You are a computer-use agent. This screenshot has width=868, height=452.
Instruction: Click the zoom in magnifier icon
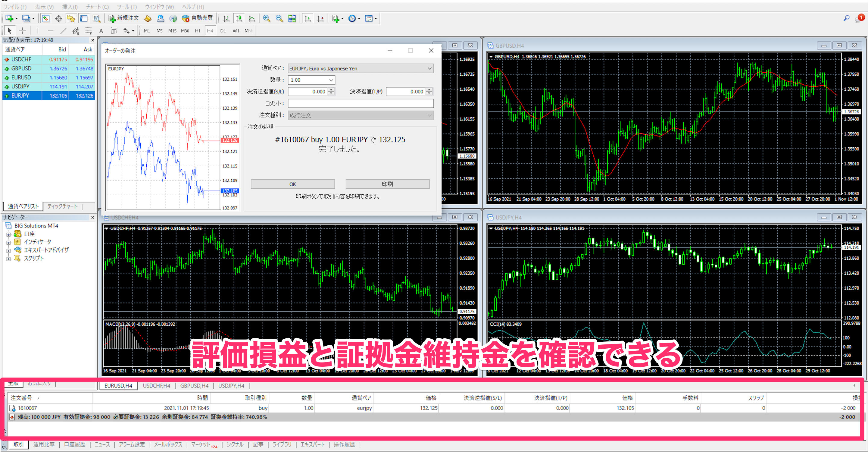267,18
